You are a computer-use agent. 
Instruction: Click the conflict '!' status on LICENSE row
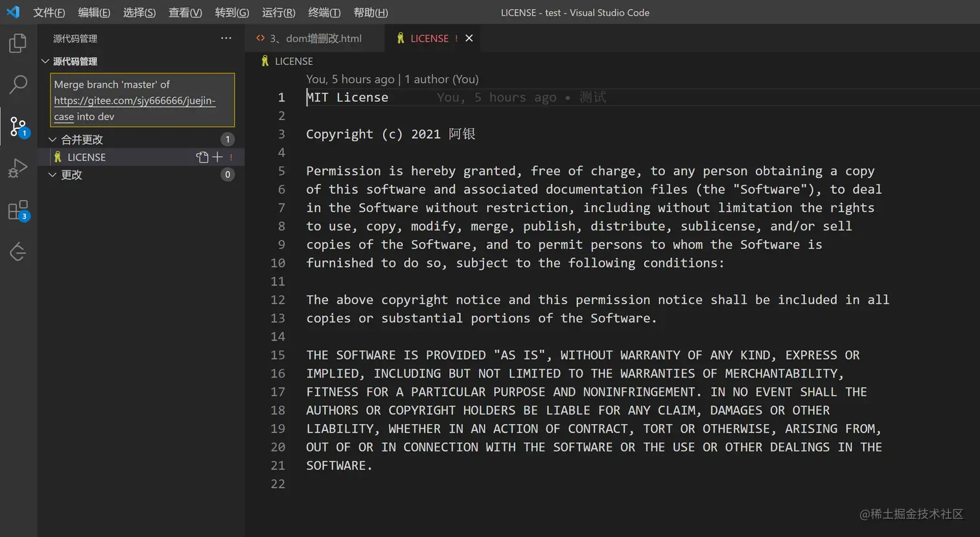231,157
